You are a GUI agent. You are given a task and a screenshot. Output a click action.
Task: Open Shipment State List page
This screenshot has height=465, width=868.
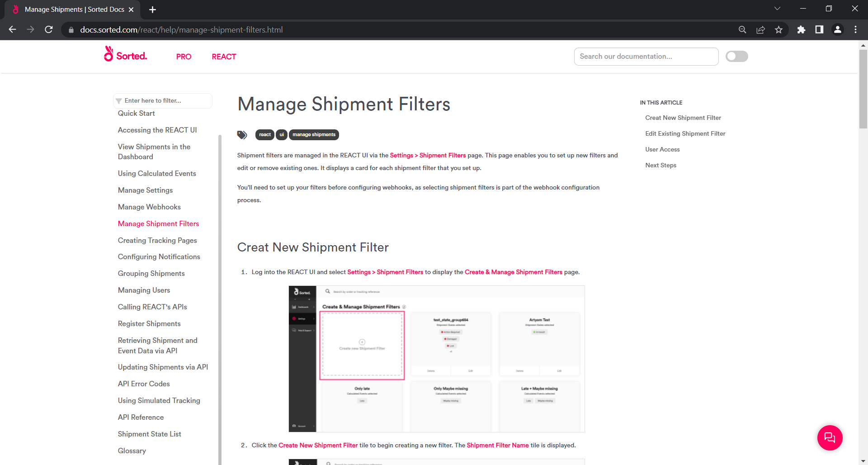149,434
